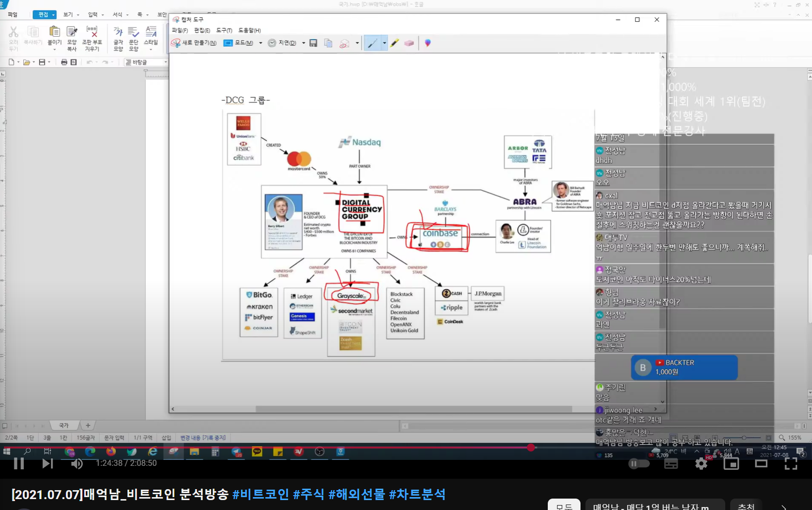Select the 편집 ribbon tab in Hangul

tap(44, 14)
